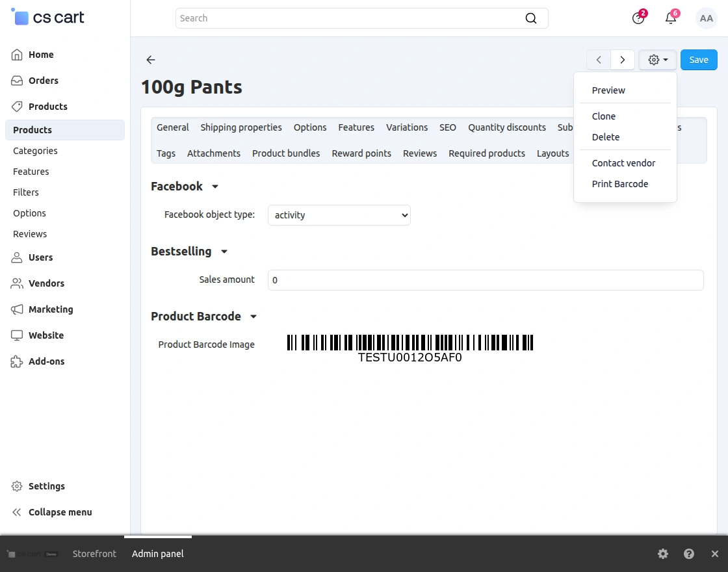Open the Variations tab
This screenshot has width=728, height=572.
tap(407, 127)
